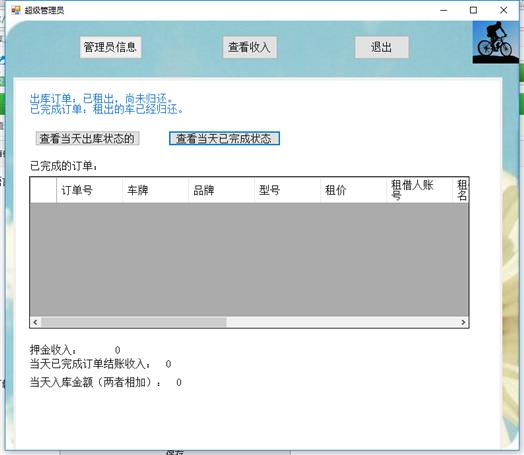Minimize the 超级管理员 window

[x=443, y=10]
